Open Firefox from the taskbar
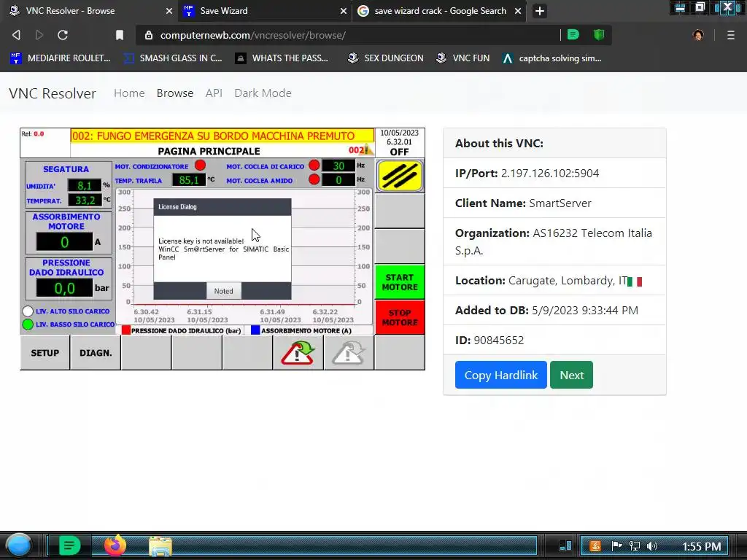This screenshot has height=560, width=747. pyautogui.click(x=115, y=545)
